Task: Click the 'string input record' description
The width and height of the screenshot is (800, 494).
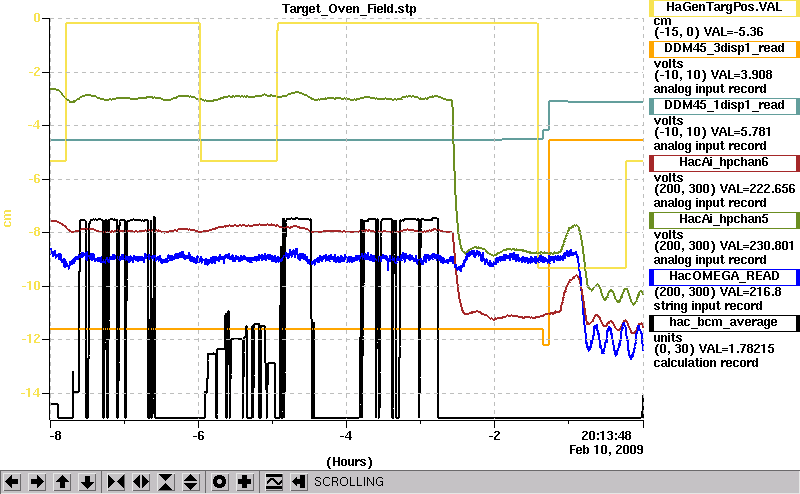Action: click(708, 306)
